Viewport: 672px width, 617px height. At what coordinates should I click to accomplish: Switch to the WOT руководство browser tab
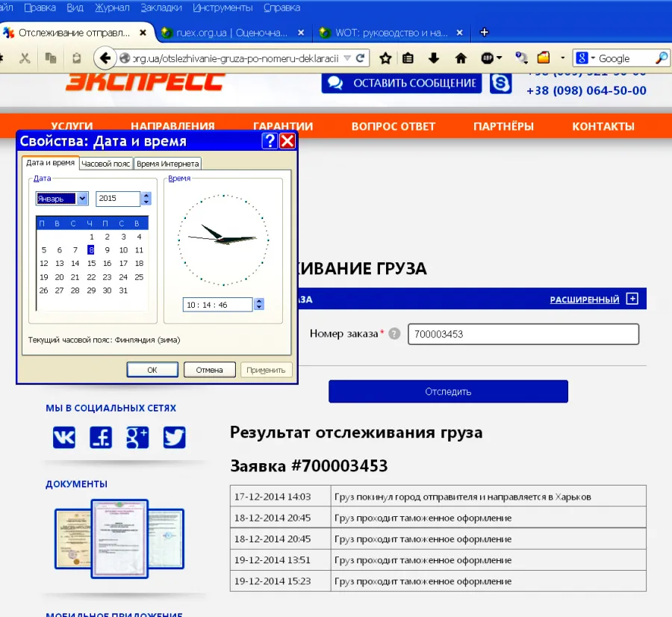coord(391,33)
